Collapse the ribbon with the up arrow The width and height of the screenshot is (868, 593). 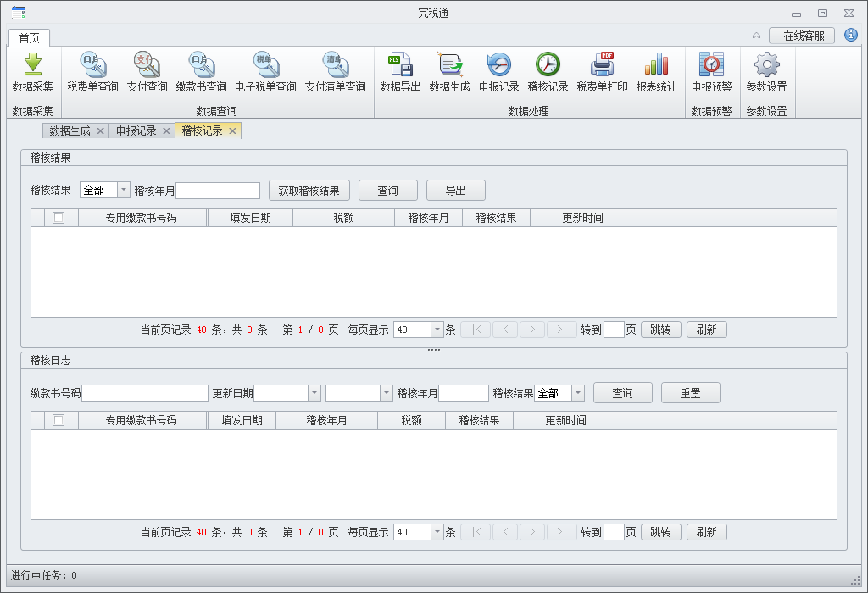[756, 36]
